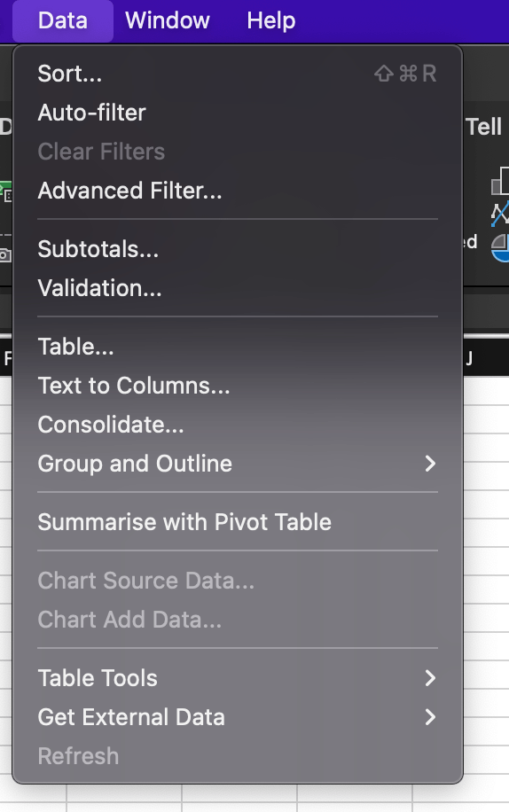
Task: Click the line chart icon in ribbon
Action: tap(500, 214)
